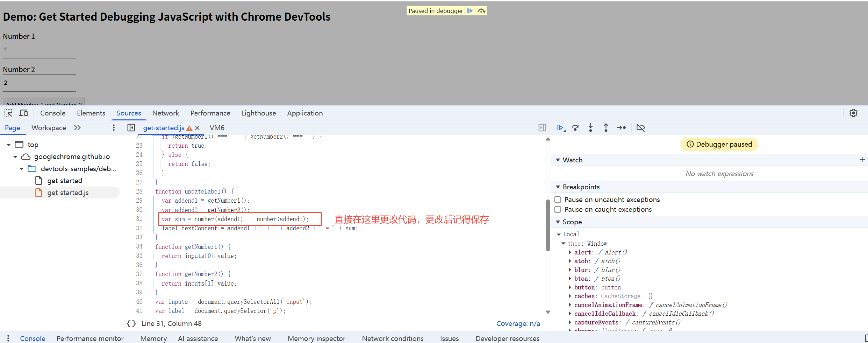Expand the alert function entry
The image size is (868, 343).
570,252
